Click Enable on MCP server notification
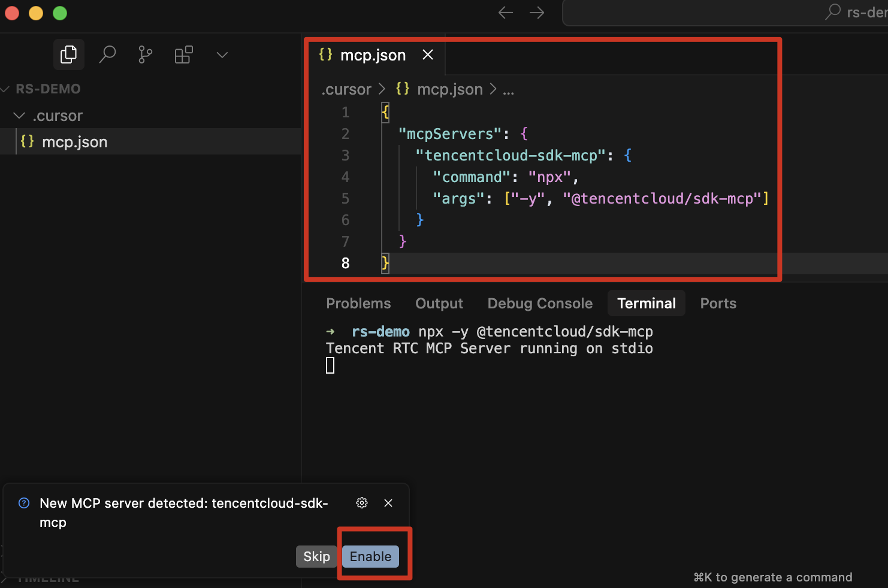888x588 pixels. tap(370, 556)
